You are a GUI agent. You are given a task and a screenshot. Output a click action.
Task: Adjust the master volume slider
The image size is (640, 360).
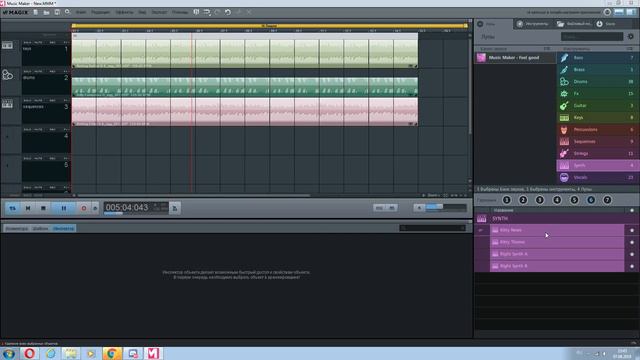coord(446,208)
